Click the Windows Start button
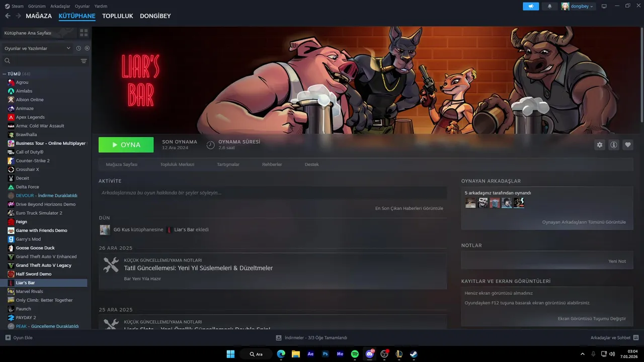 [x=230, y=354]
